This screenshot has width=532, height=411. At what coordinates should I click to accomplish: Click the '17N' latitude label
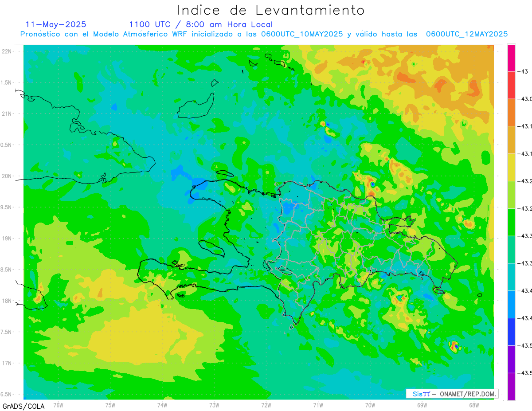(7, 363)
